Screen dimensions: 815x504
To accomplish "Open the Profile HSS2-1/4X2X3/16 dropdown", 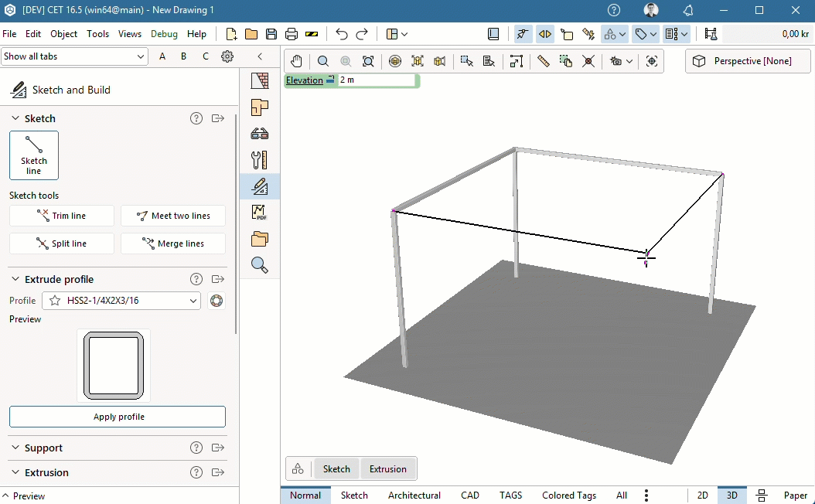I will pos(121,301).
